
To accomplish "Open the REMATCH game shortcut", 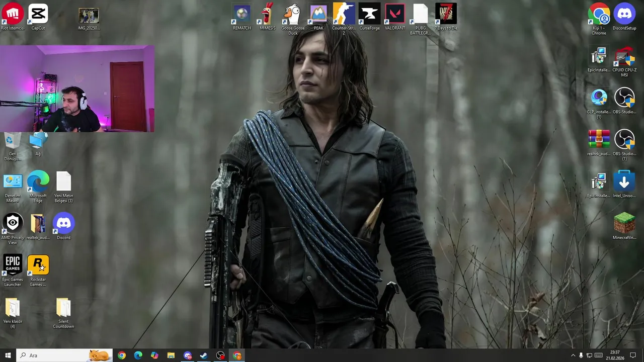I will pos(242,17).
